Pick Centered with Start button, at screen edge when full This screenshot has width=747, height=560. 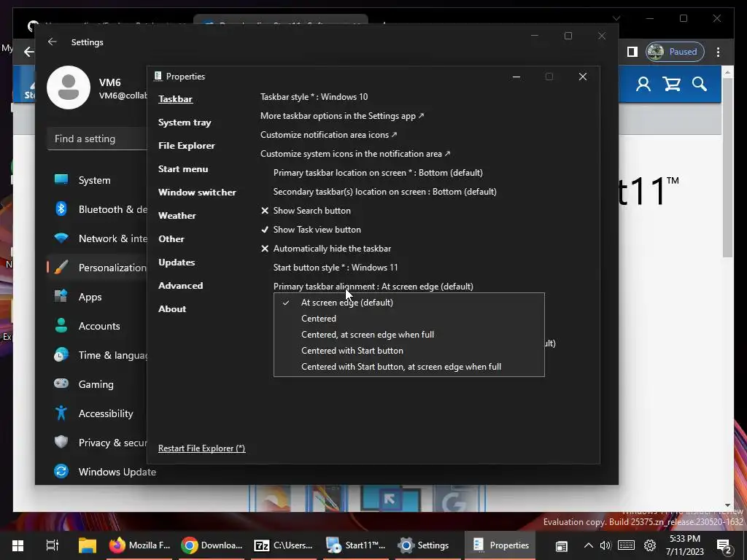point(409,367)
